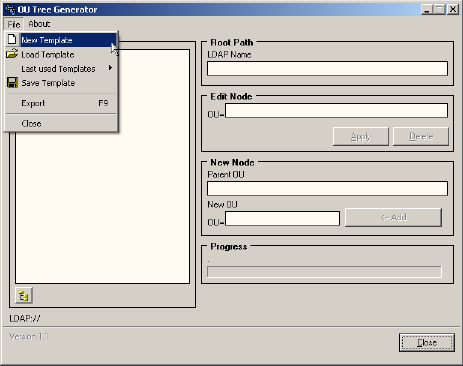The width and height of the screenshot is (463, 366).
Task: Click the Parent OU text field
Action: coord(327,188)
